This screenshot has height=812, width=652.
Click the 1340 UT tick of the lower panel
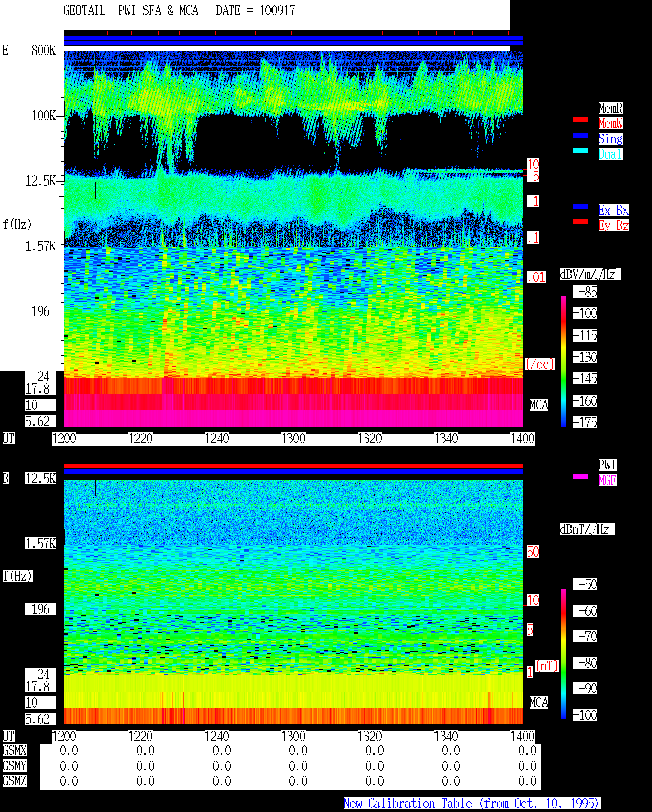pyautogui.click(x=446, y=737)
